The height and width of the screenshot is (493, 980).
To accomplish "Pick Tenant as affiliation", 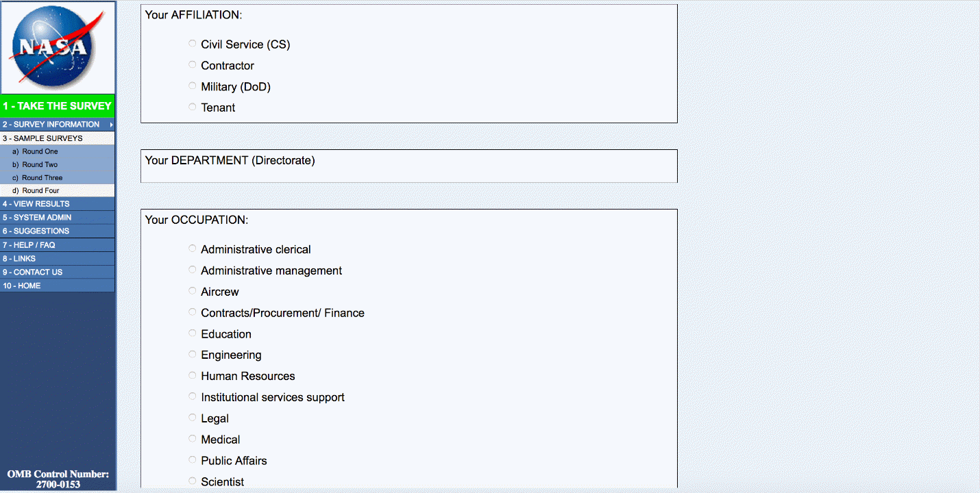I will click(193, 107).
